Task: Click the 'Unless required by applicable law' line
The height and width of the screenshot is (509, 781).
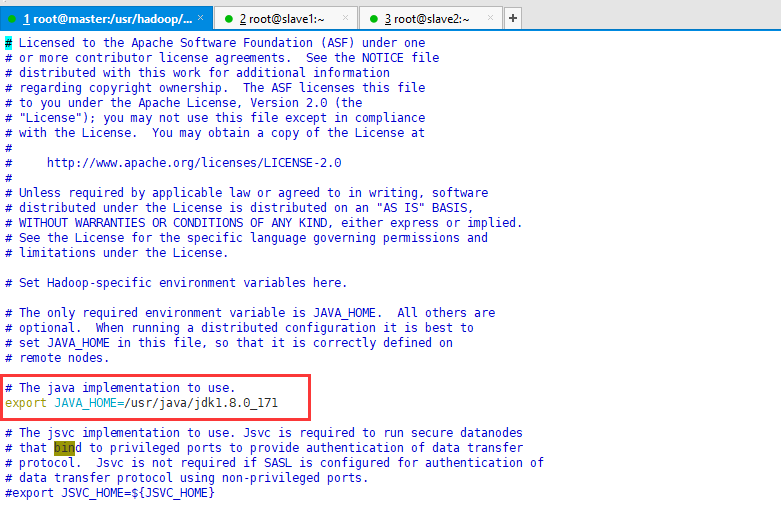Action: coord(247,193)
